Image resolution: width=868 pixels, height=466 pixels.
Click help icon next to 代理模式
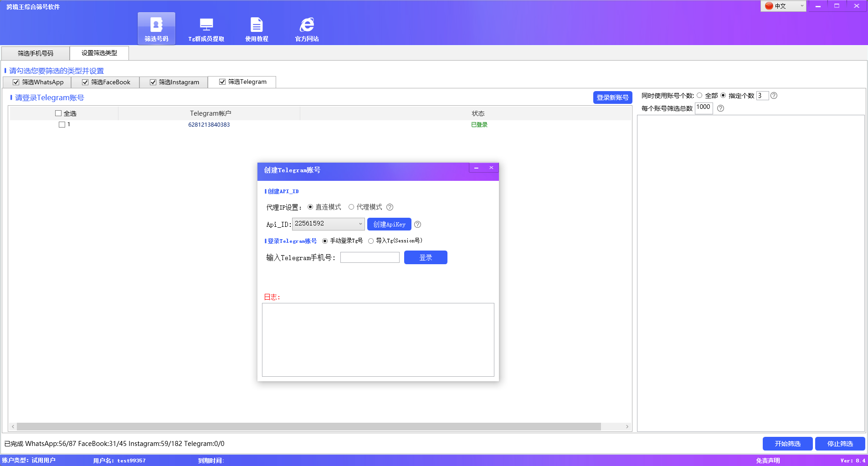click(x=390, y=207)
